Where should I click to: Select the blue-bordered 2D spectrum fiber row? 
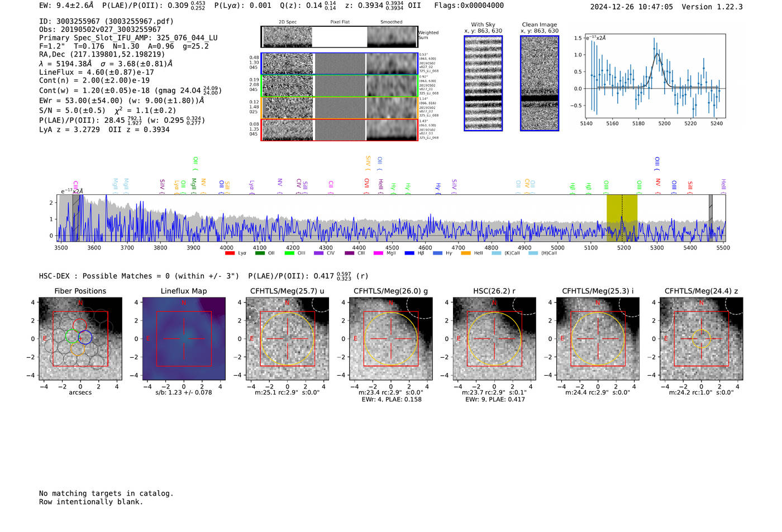pyautogui.click(x=340, y=64)
